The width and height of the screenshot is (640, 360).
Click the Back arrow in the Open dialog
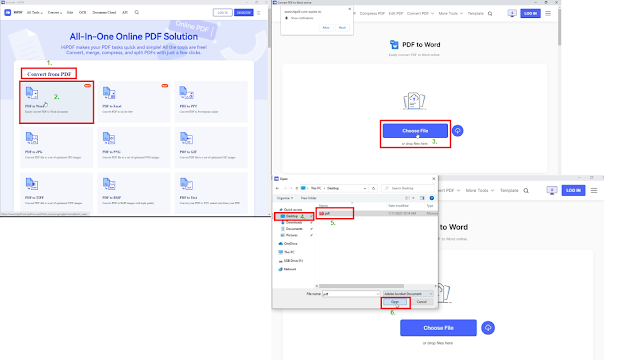[x=278, y=188]
